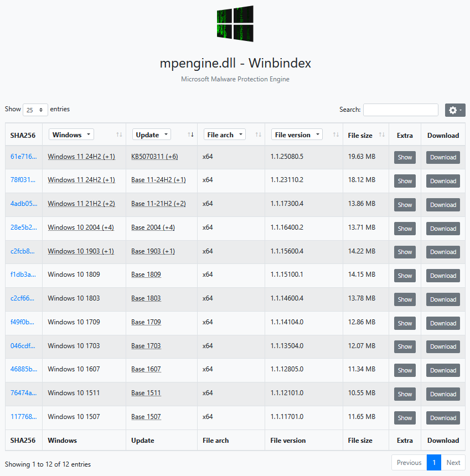The height and width of the screenshot is (476, 470).
Task: Select pagination page 1
Action: [434, 463]
